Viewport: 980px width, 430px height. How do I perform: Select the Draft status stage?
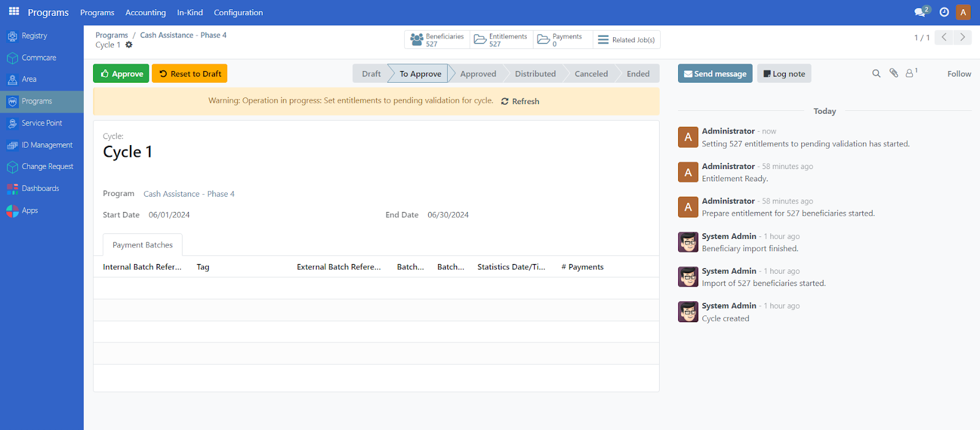371,74
